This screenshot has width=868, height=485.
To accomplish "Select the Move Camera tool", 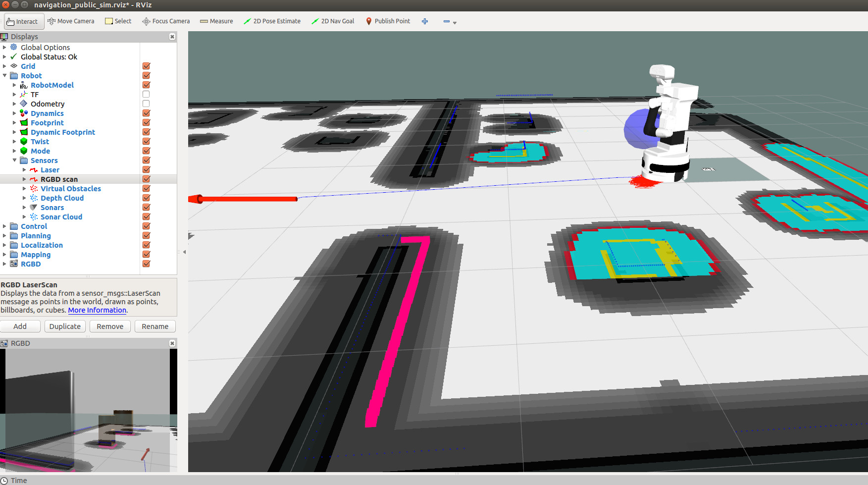I will pos(71,21).
